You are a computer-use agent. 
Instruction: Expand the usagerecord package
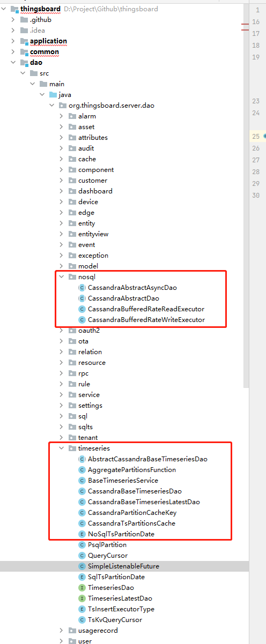62,631
